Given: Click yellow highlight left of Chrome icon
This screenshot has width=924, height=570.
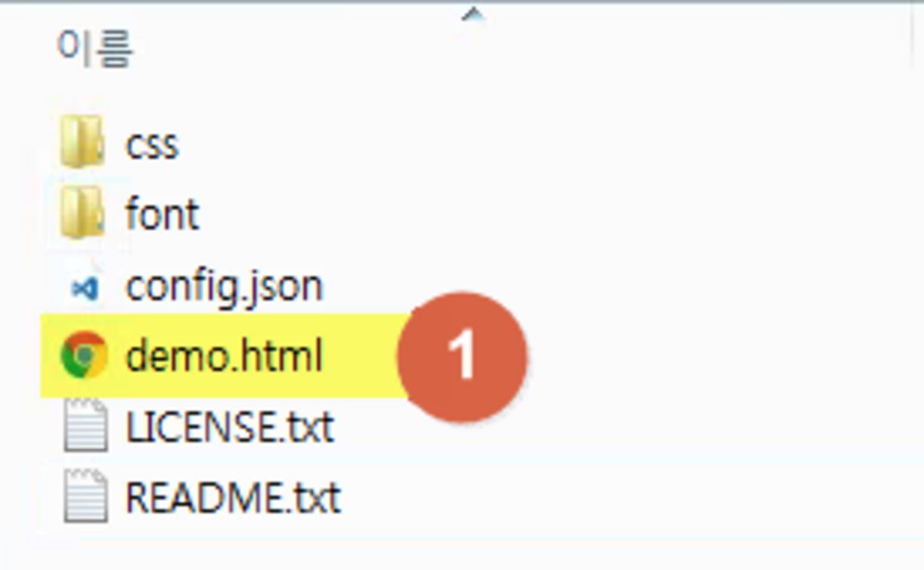Looking at the screenshot, I should pos(50,356).
